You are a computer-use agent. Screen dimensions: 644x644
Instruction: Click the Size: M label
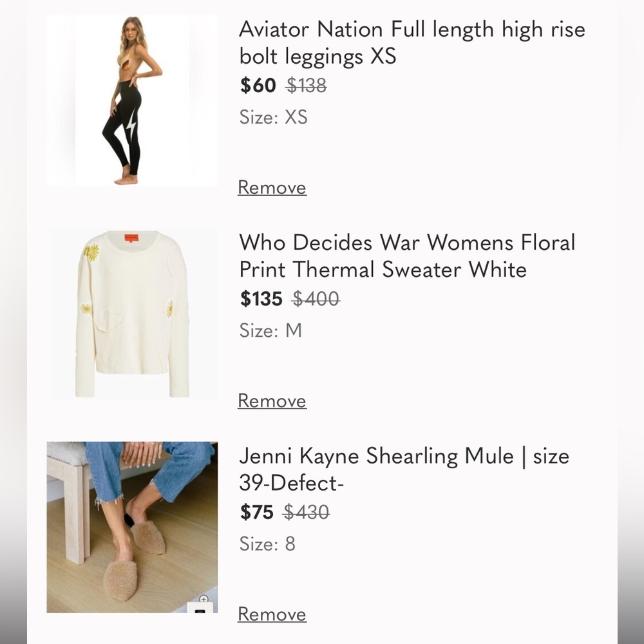click(270, 330)
